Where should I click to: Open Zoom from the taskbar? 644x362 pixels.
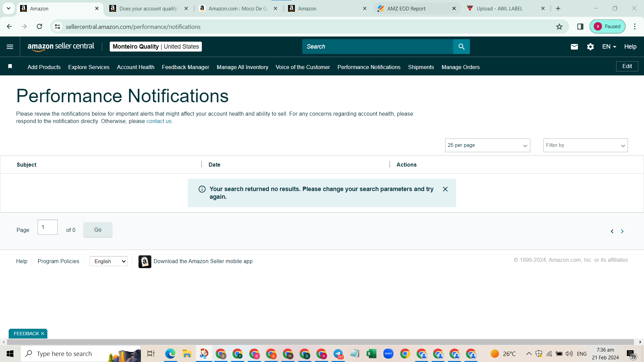point(388,354)
